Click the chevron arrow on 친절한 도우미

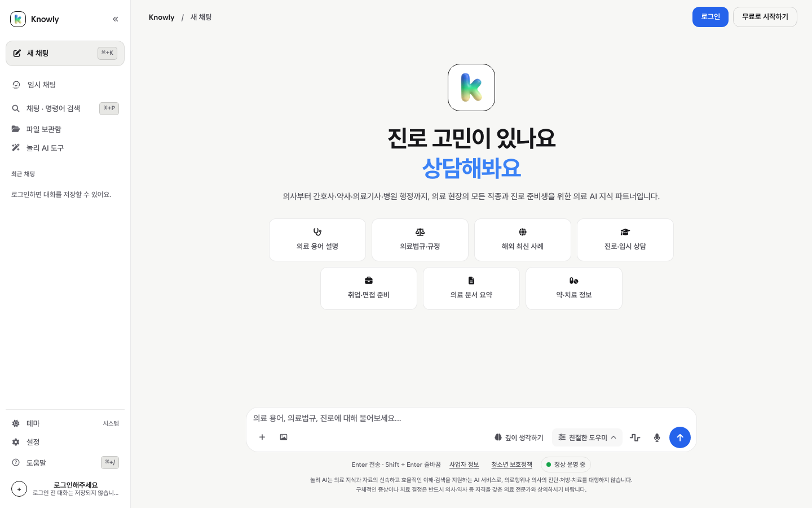[614, 437]
